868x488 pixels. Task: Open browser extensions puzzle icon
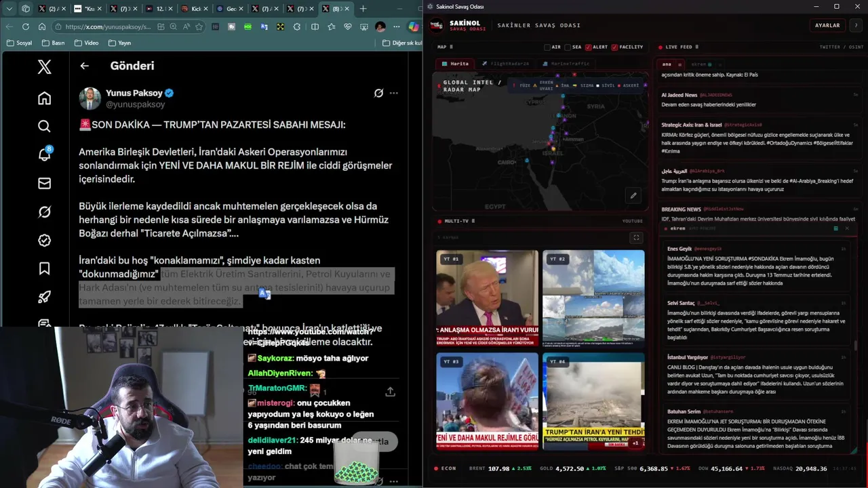[x=297, y=26]
